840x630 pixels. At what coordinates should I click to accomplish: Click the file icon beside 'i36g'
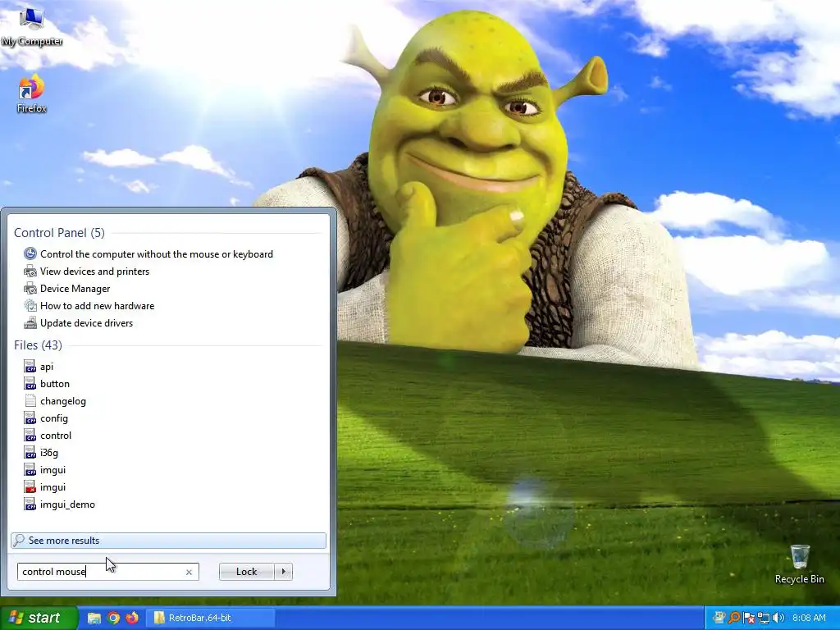pos(30,452)
